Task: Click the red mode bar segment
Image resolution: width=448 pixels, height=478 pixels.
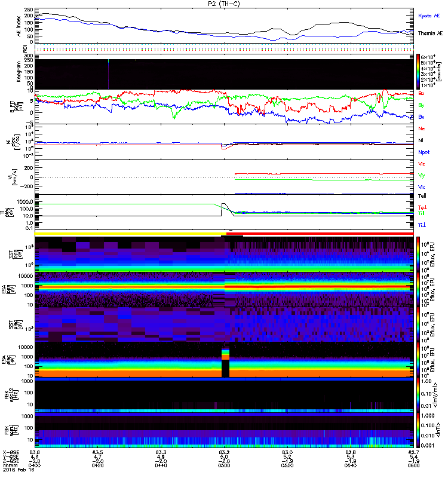Action: [320, 234]
